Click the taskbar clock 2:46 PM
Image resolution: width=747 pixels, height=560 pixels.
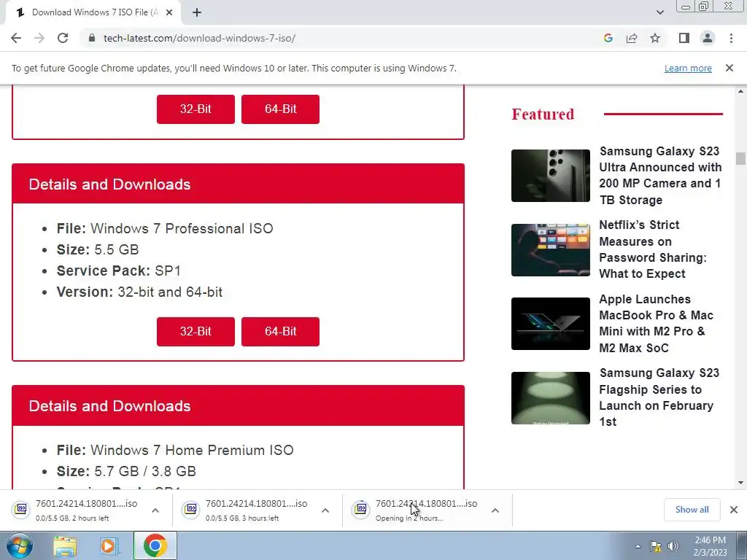pos(710,546)
